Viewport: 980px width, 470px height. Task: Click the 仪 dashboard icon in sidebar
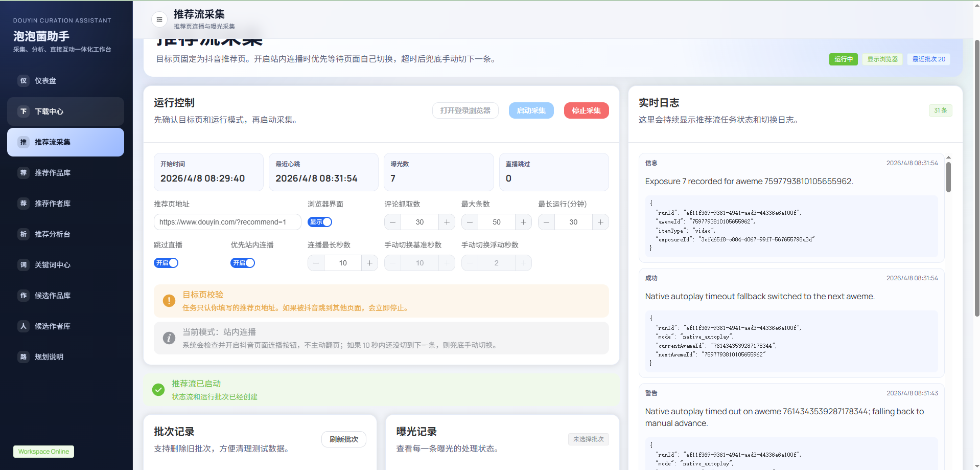coord(24,81)
